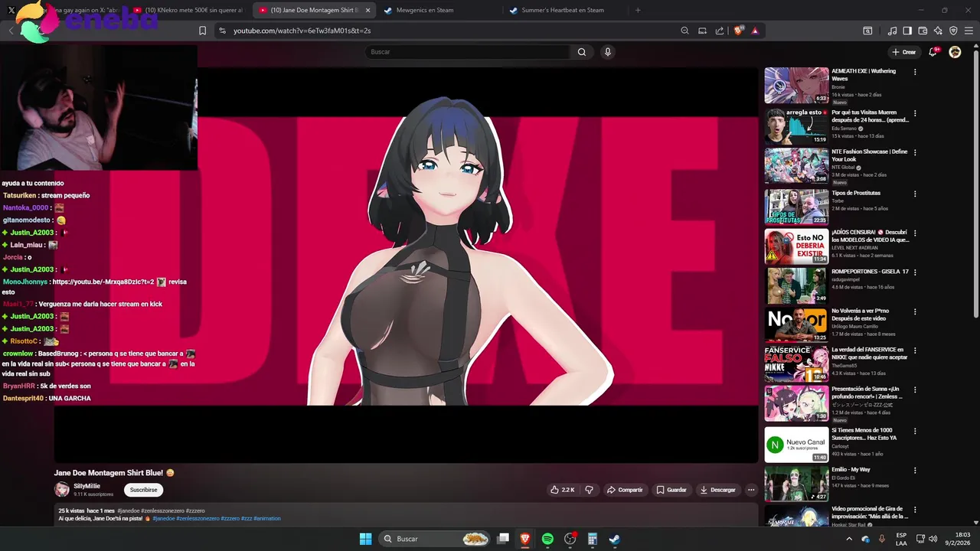The height and width of the screenshot is (551, 980).
Task: Like the video with 2.2 K thumbs-up
Action: pyautogui.click(x=562, y=490)
